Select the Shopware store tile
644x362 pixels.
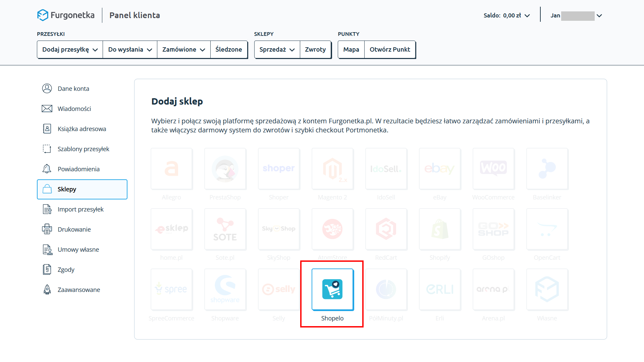(x=225, y=289)
